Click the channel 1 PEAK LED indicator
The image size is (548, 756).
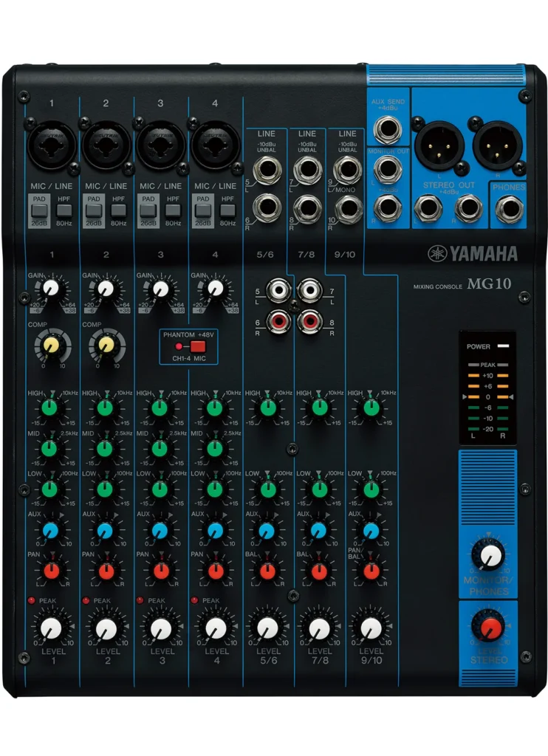point(31,600)
